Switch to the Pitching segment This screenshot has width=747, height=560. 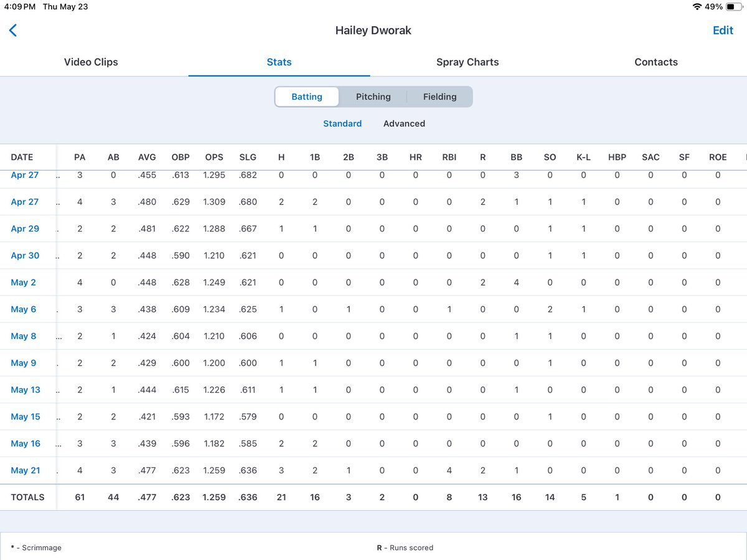point(374,96)
